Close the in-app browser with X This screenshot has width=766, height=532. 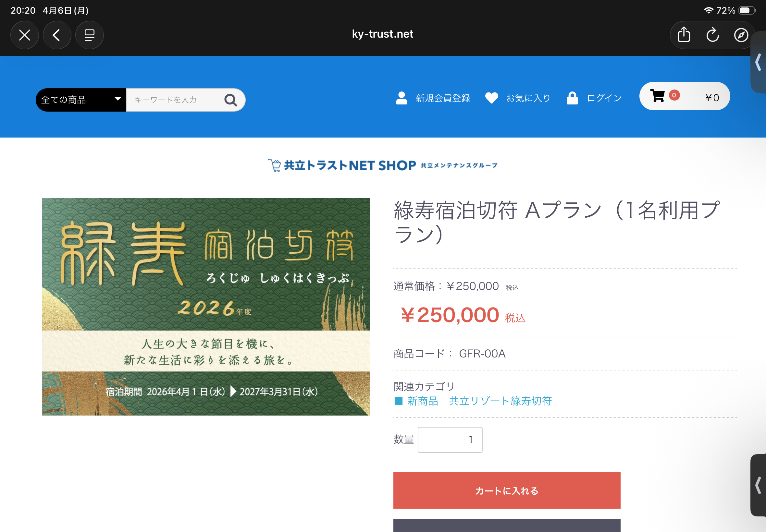pyautogui.click(x=24, y=35)
